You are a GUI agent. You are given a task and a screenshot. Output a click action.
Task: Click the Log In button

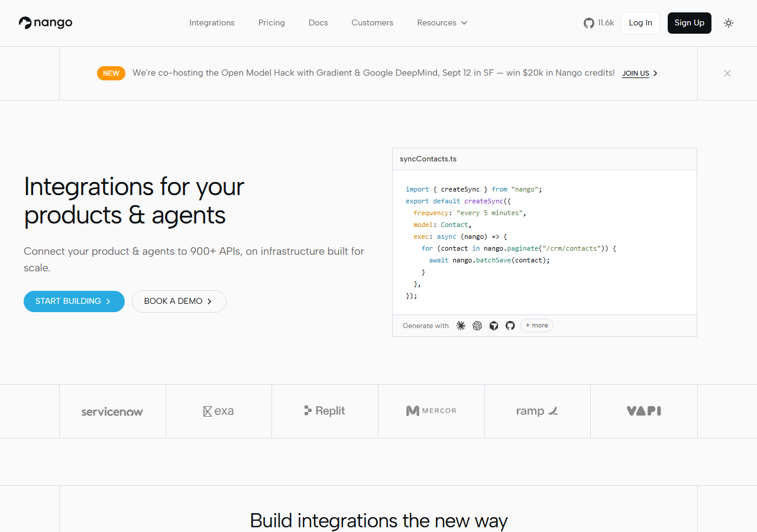pyautogui.click(x=640, y=23)
